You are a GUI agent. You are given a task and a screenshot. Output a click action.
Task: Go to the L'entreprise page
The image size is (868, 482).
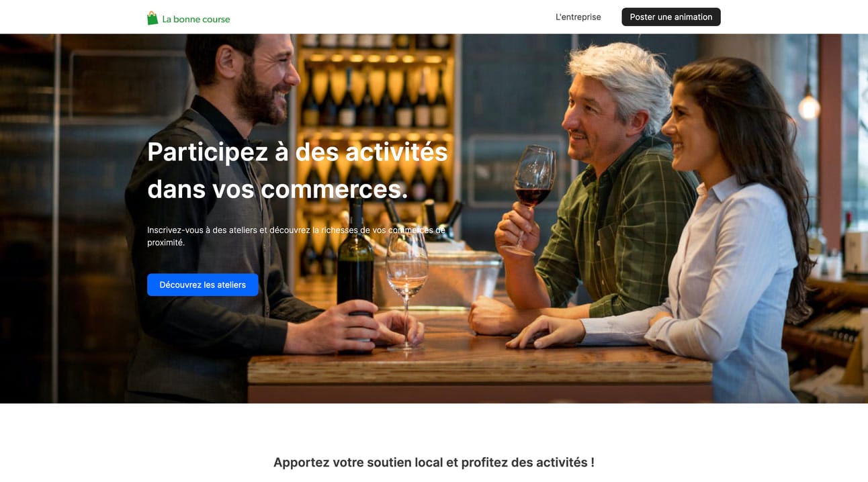pyautogui.click(x=578, y=17)
